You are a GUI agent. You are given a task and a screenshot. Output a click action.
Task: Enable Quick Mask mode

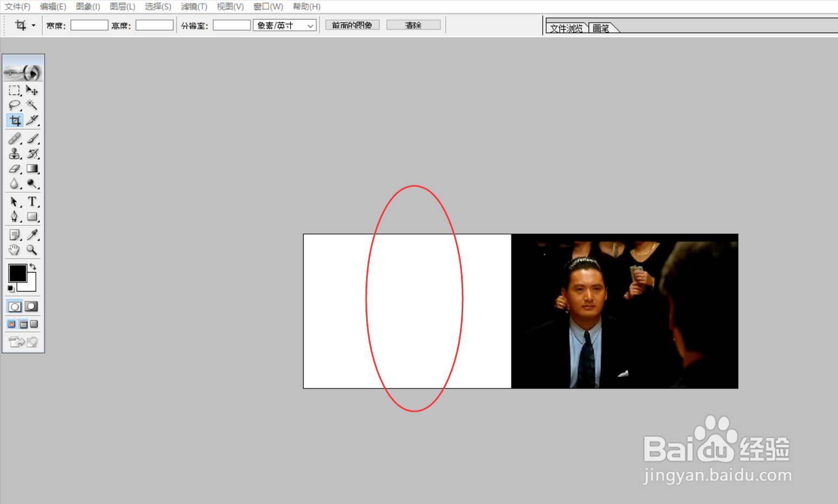[x=31, y=307]
